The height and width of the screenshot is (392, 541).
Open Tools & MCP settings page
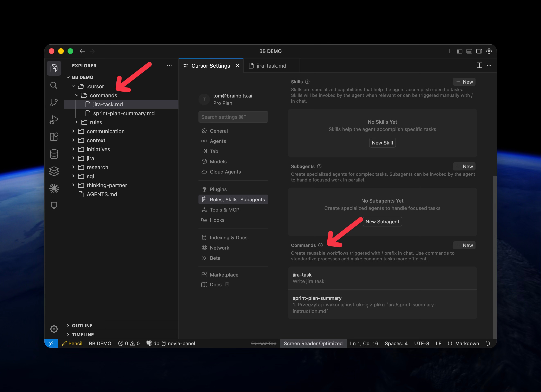coord(224,210)
